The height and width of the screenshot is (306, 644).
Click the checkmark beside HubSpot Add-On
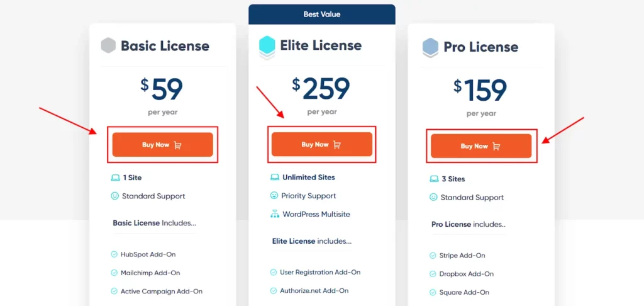(114, 255)
